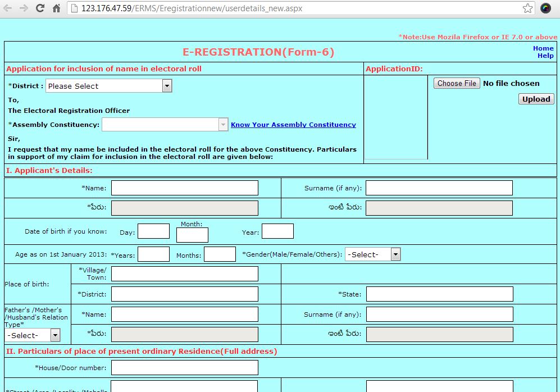The image size is (560, 392).
Task: Open the District selection dropdown
Action: tap(166, 85)
